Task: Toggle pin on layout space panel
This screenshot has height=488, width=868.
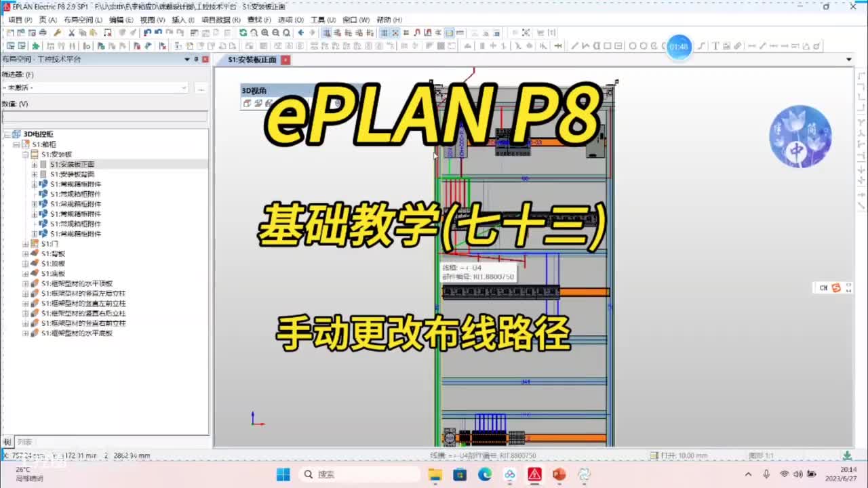Action: click(196, 59)
